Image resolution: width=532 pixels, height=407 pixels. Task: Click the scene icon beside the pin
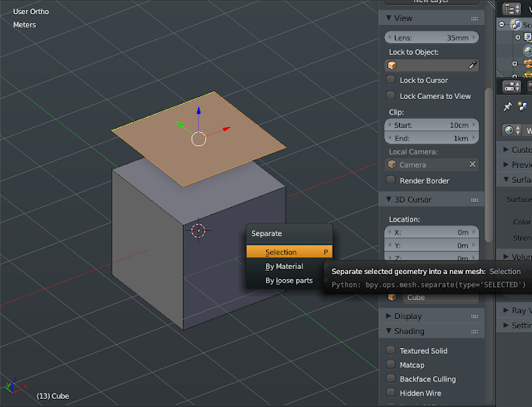point(523,106)
